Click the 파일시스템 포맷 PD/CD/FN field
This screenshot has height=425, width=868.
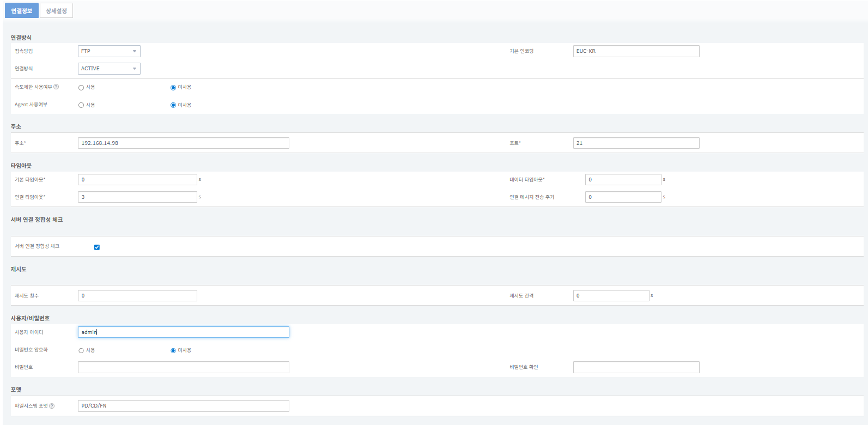[x=183, y=406]
